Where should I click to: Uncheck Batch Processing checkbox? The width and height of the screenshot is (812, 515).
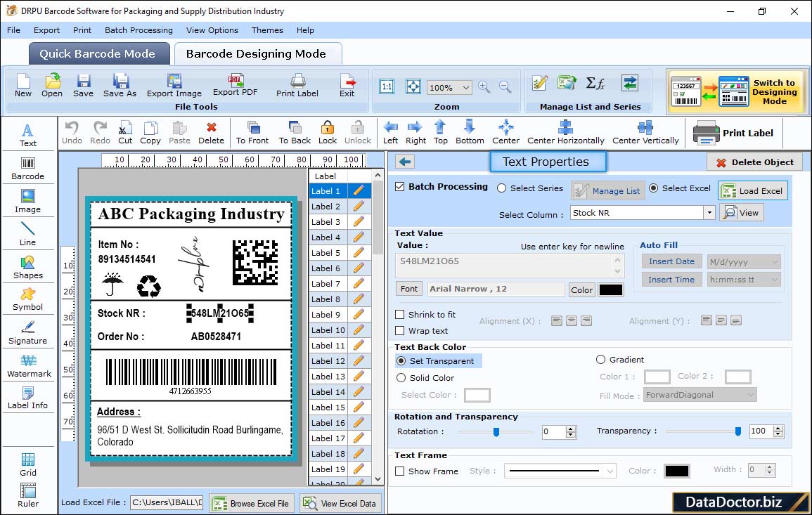(x=400, y=187)
